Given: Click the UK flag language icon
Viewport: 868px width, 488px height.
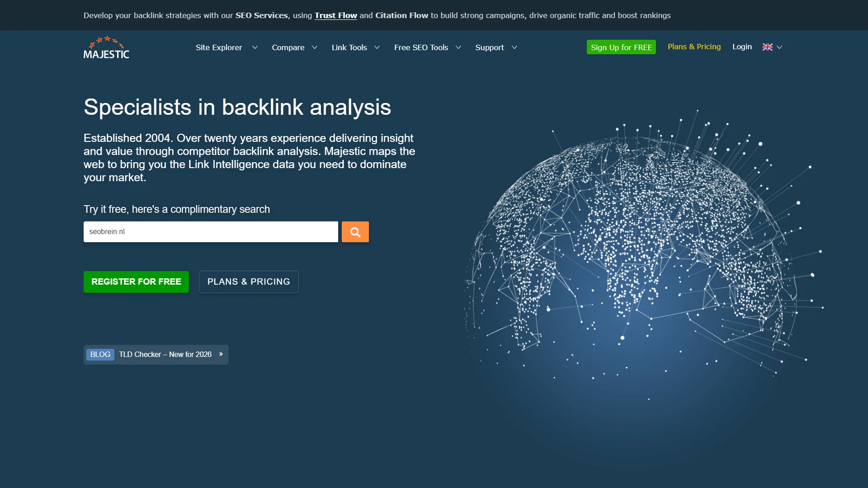Looking at the screenshot, I should (767, 47).
